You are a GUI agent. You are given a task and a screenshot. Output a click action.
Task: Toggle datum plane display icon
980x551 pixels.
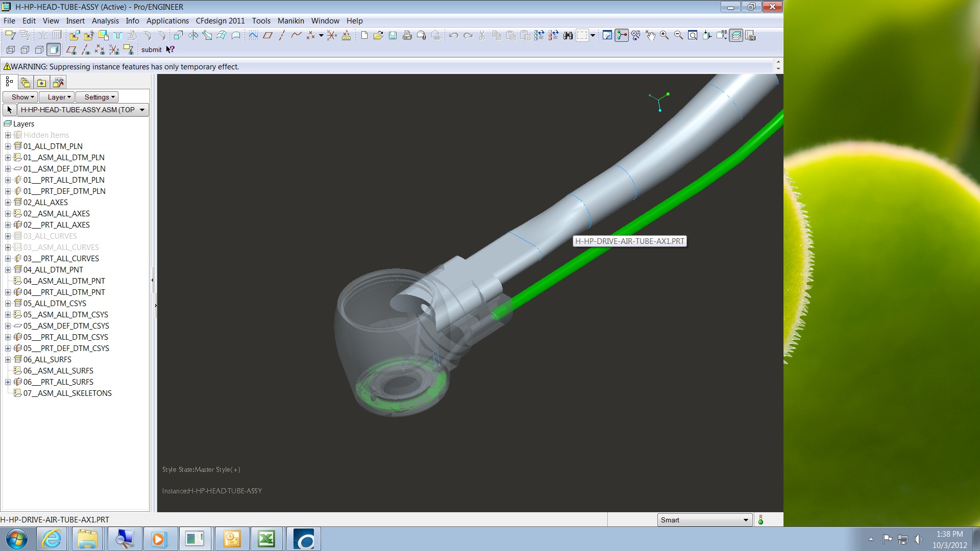tap(71, 49)
